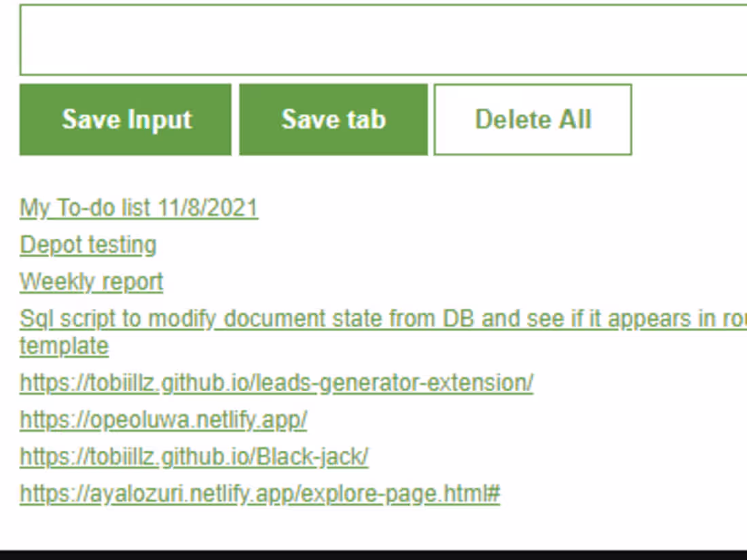
Task: Select the template portion of Sql script link
Action: (63, 346)
